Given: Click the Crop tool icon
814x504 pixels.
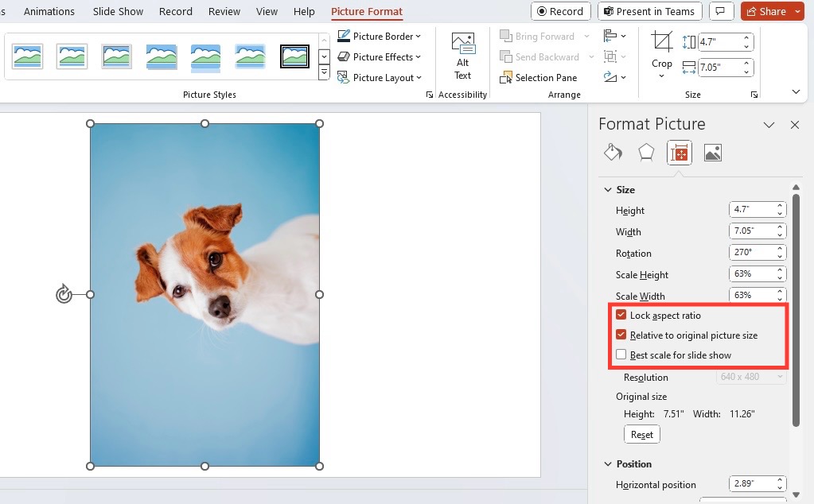Looking at the screenshot, I should coord(662,41).
